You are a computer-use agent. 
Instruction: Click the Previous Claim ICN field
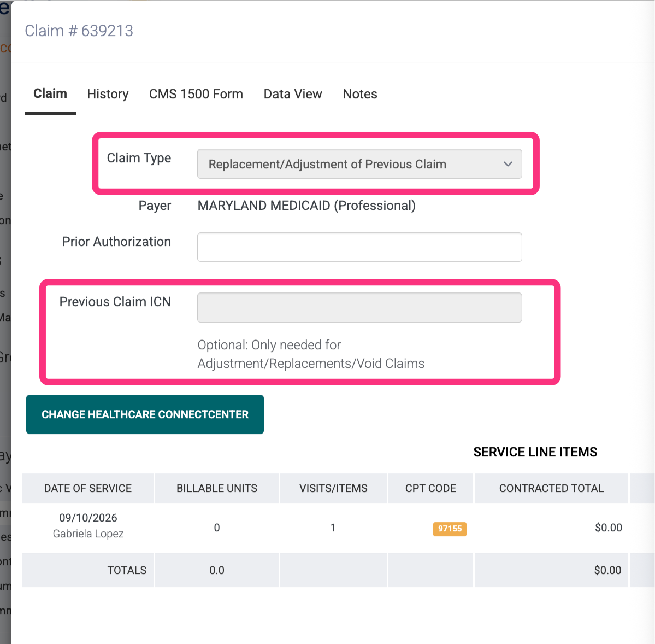[359, 308]
